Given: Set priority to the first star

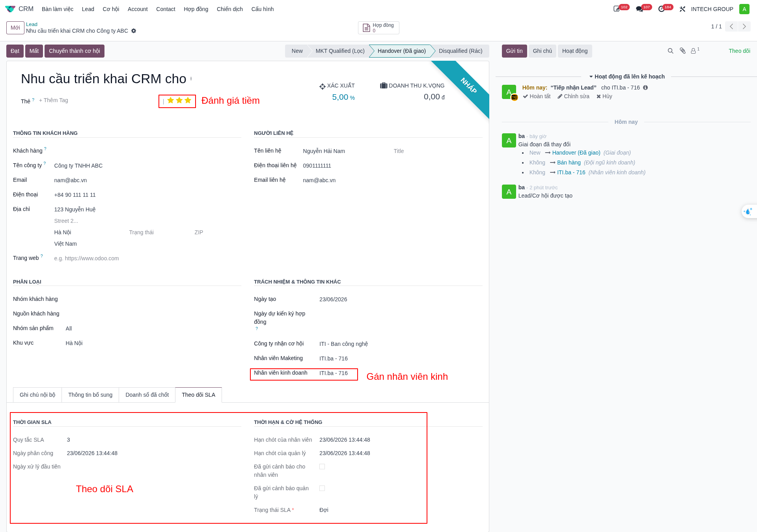Looking at the screenshot, I should tap(170, 101).
